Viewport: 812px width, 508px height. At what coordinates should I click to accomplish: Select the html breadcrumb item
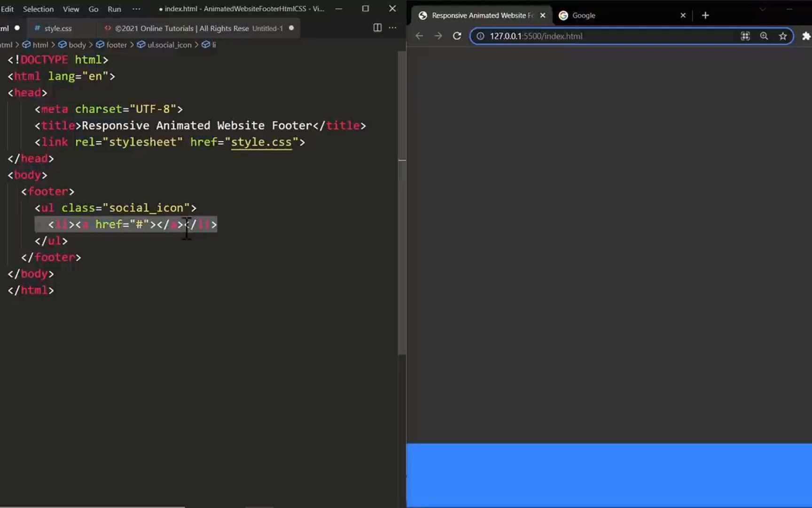point(36,45)
